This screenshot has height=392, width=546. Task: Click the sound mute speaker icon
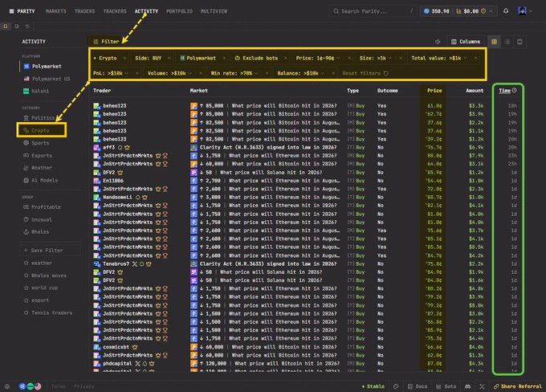click(x=438, y=42)
